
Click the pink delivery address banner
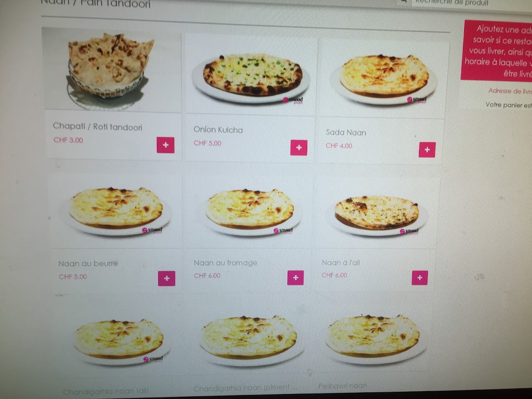click(x=497, y=51)
